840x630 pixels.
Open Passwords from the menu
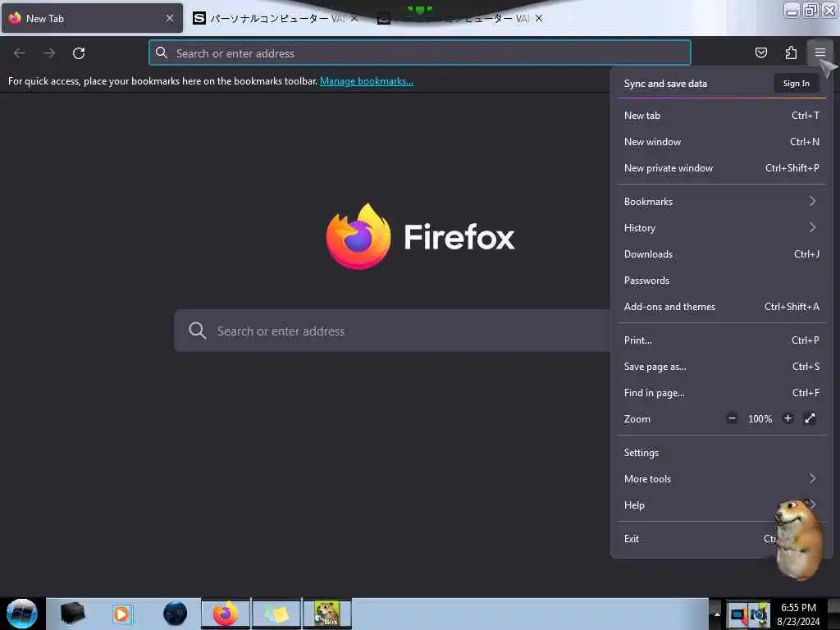point(721,281)
